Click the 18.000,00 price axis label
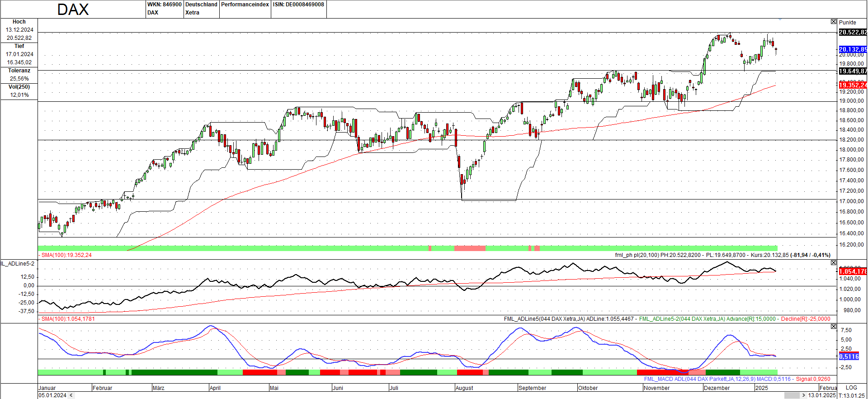This screenshot has width=868, height=399. [851, 150]
